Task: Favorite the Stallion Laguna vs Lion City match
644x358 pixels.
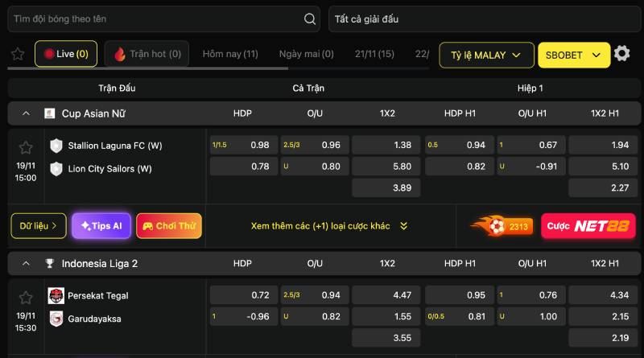Action: coord(26,148)
